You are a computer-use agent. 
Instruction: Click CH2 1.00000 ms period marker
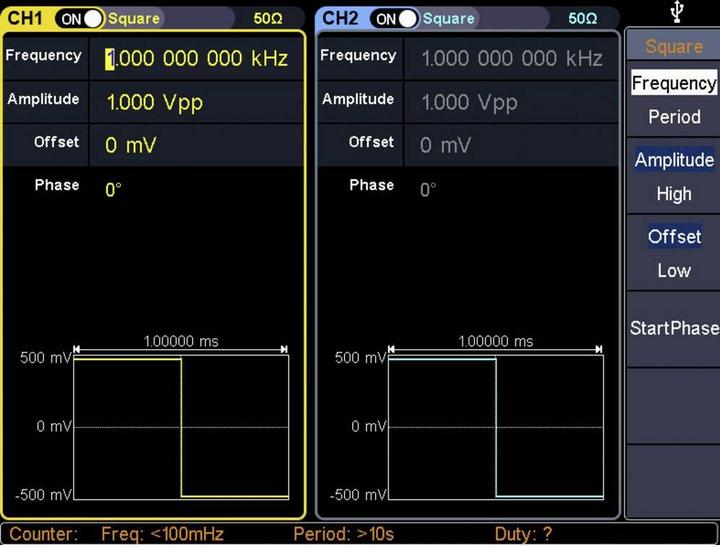(496, 341)
